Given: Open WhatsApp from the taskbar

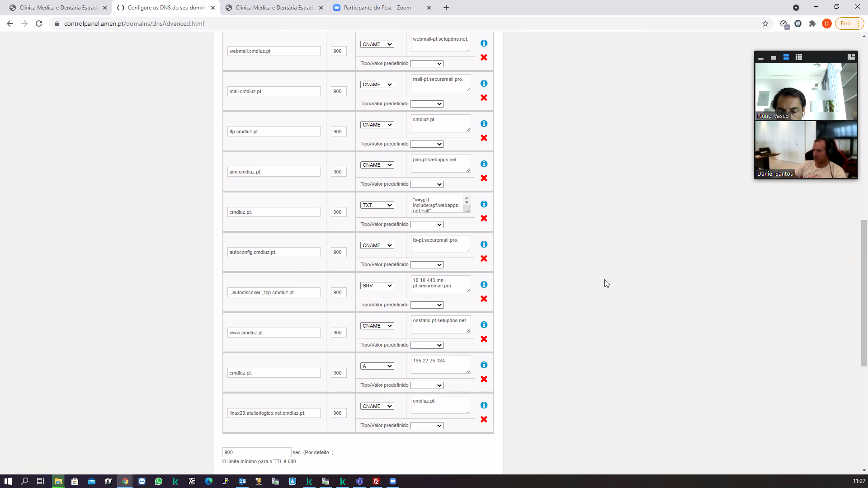Looking at the screenshot, I should (159, 481).
